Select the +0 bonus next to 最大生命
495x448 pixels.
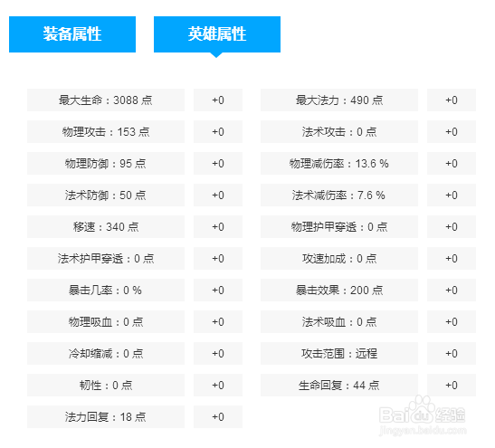point(218,100)
